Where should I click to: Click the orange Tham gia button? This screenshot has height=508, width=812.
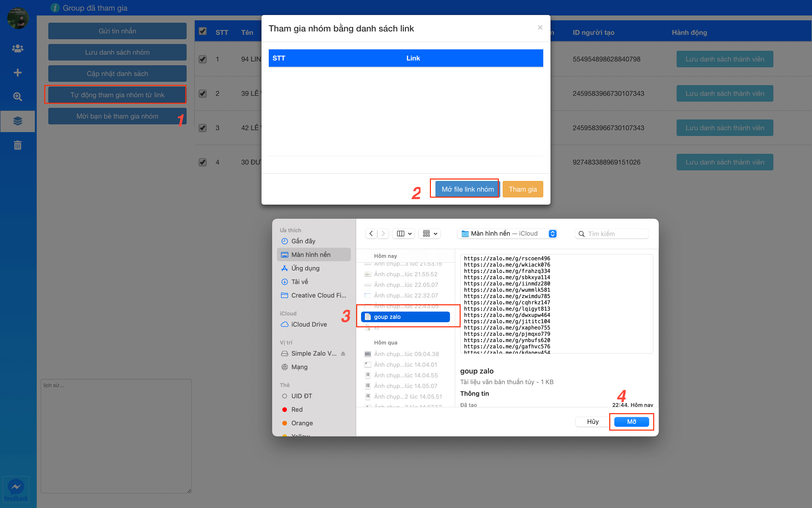pos(522,189)
